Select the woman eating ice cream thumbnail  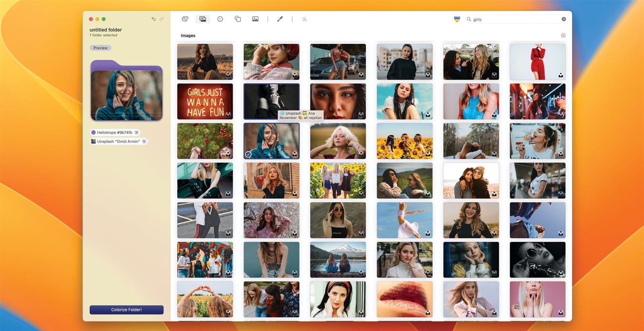(537, 141)
